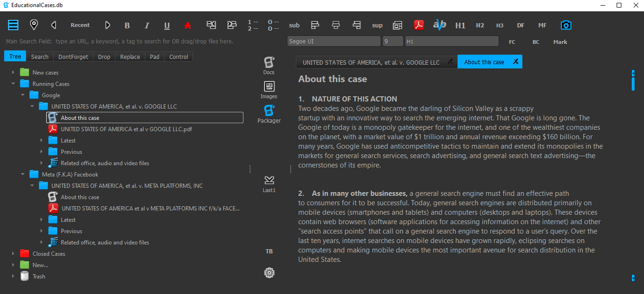Toggle underline formatting
This screenshot has height=294, width=644.
[x=167, y=25]
